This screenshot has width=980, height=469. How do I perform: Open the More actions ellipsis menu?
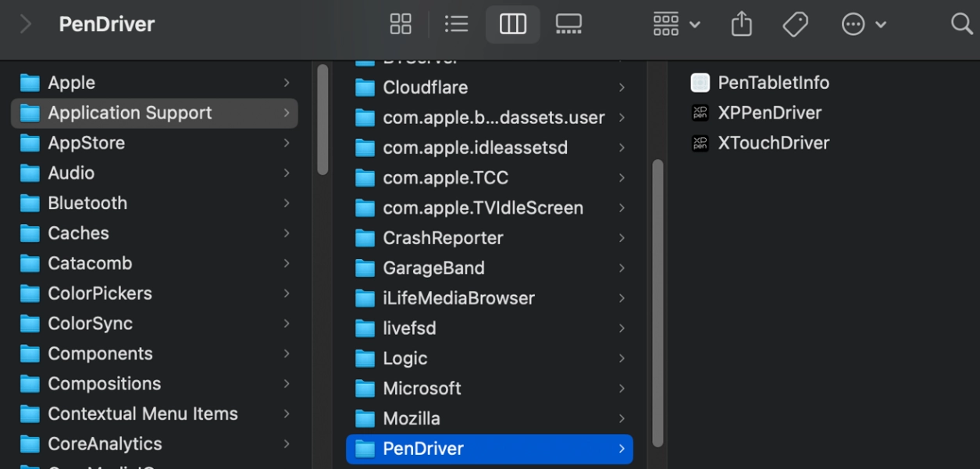pyautogui.click(x=863, y=24)
